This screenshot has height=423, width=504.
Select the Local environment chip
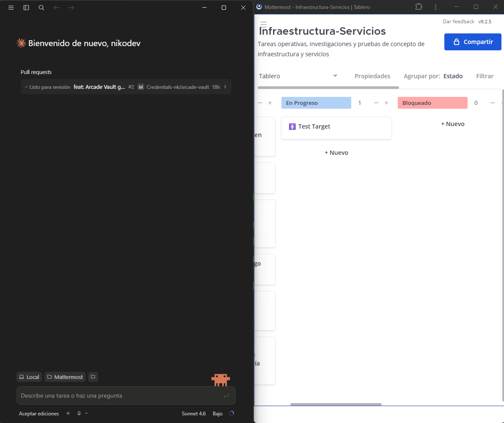click(29, 377)
